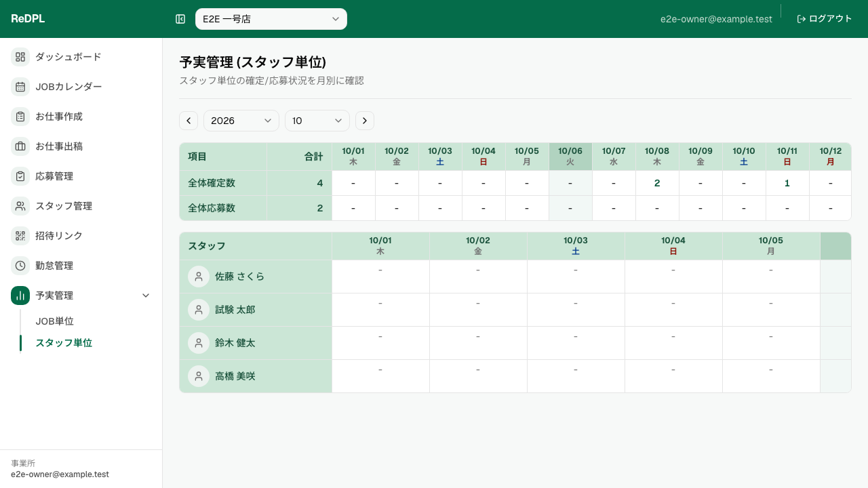Image resolution: width=868 pixels, height=488 pixels.
Task: Click the JOBカレンダー calendar icon
Action: [20, 87]
